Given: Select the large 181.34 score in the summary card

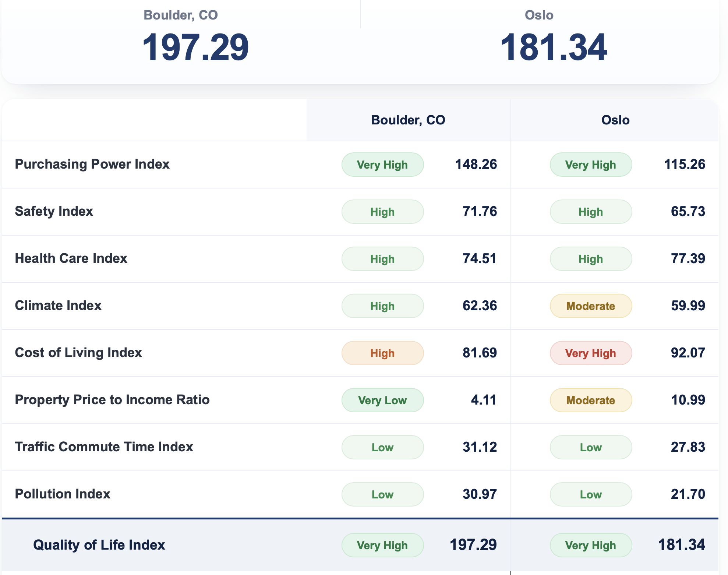Looking at the screenshot, I should (x=554, y=47).
